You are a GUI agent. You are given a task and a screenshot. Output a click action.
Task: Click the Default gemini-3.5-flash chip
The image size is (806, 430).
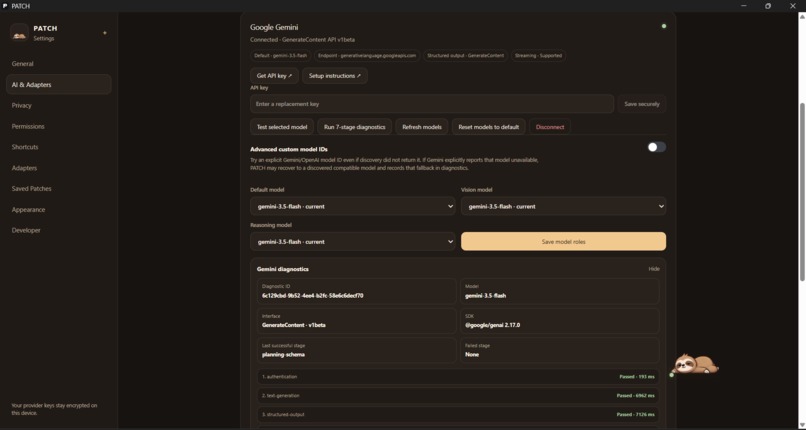[x=280, y=55]
